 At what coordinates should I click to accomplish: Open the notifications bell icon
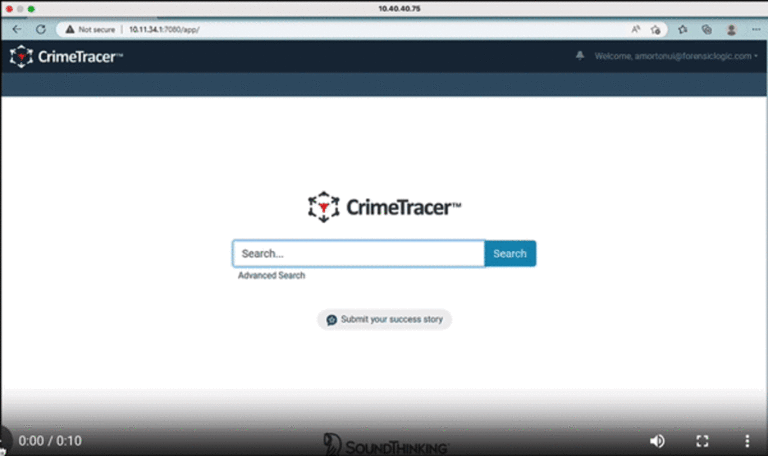click(580, 56)
